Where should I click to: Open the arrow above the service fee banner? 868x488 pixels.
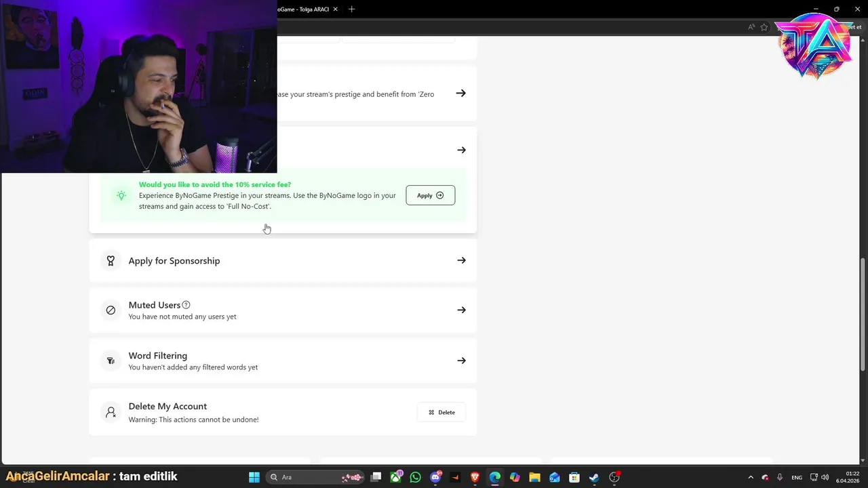461,150
